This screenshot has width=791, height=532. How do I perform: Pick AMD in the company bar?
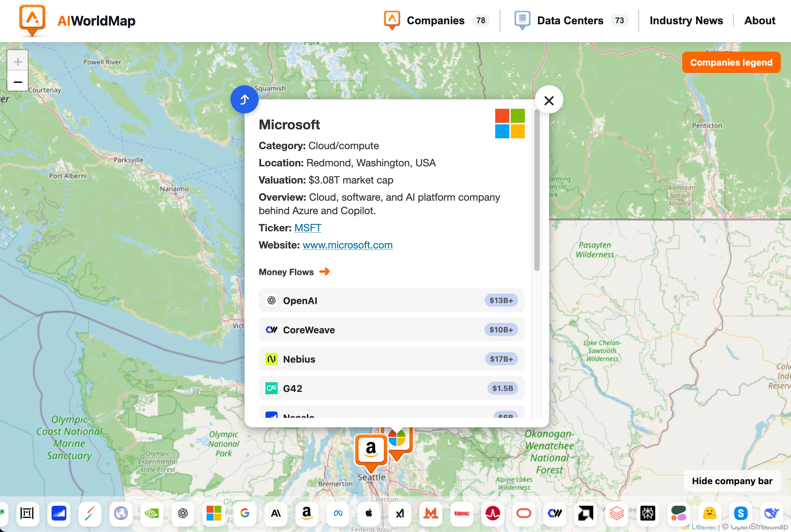[x=586, y=513]
